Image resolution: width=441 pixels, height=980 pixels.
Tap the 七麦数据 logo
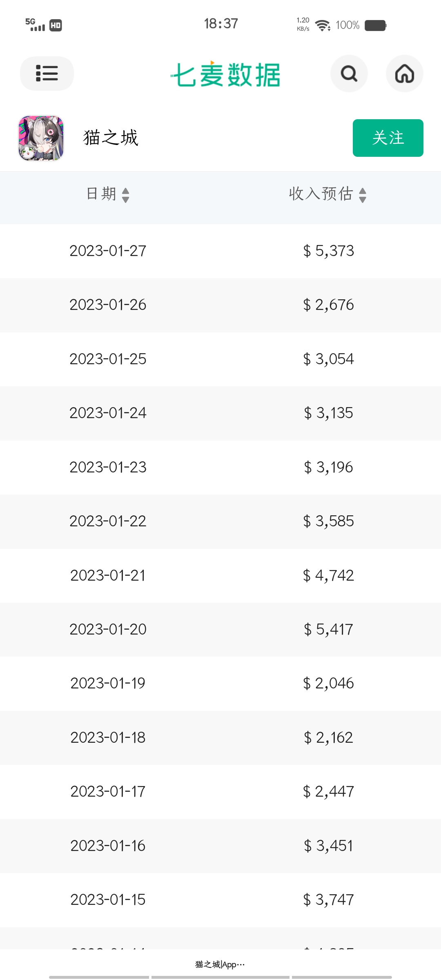(x=225, y=74)
